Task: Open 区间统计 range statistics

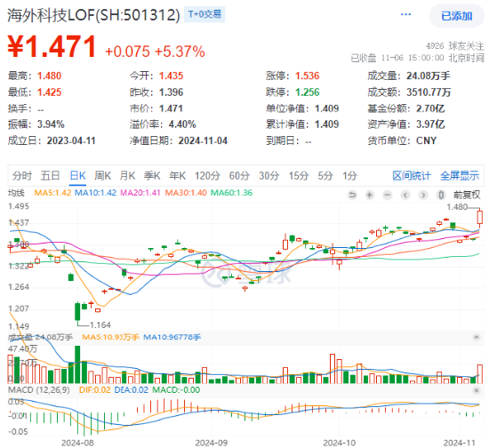Action: tap(412, 176)
